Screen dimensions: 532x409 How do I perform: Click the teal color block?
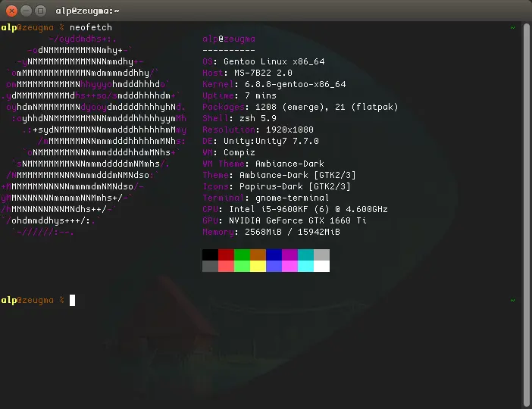(306, 254)
